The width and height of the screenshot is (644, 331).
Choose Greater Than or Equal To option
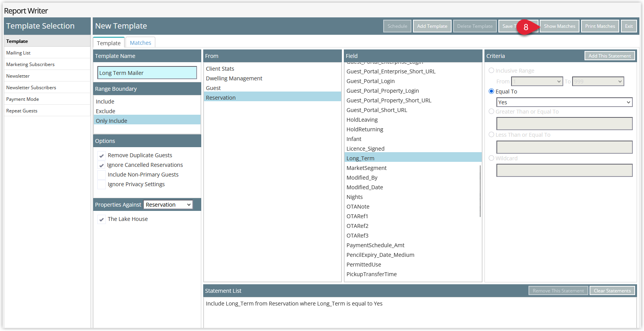[x=491, y=112]
